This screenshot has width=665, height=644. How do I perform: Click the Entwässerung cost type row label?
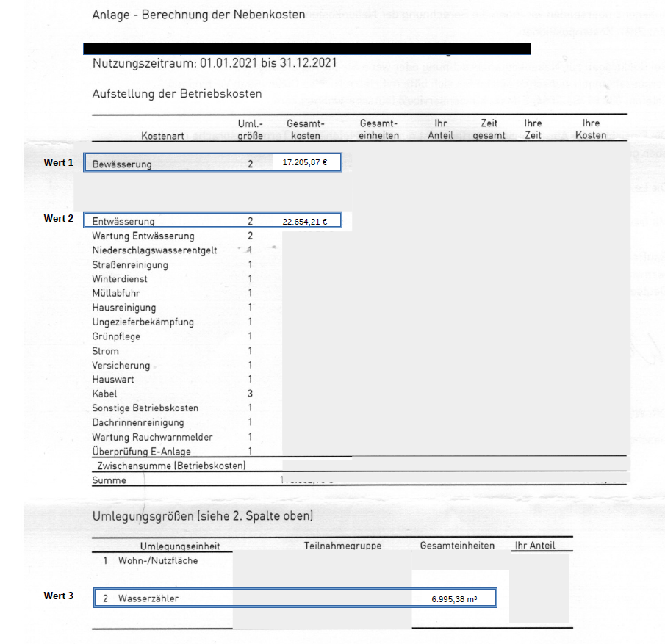[x=123, y=221]
